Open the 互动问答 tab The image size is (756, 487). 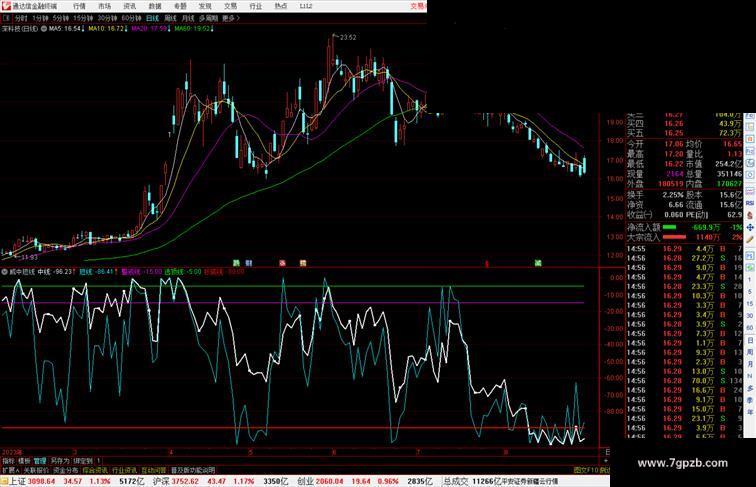153,470
